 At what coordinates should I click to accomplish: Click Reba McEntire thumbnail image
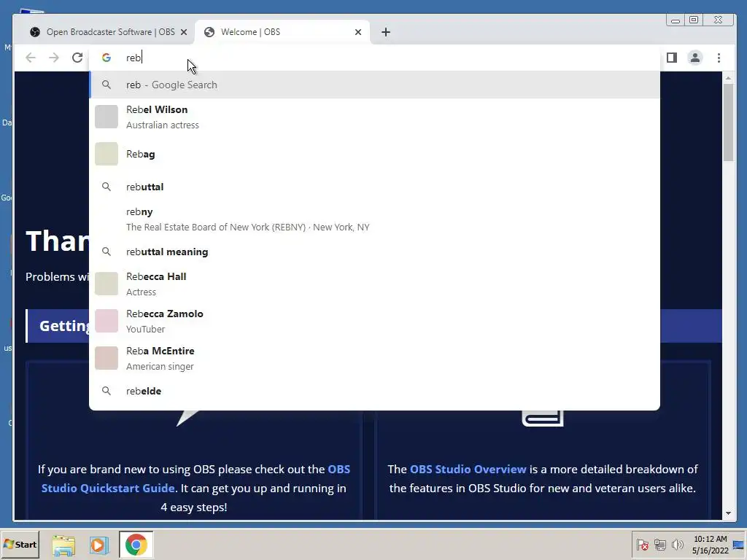coord(107,358)
